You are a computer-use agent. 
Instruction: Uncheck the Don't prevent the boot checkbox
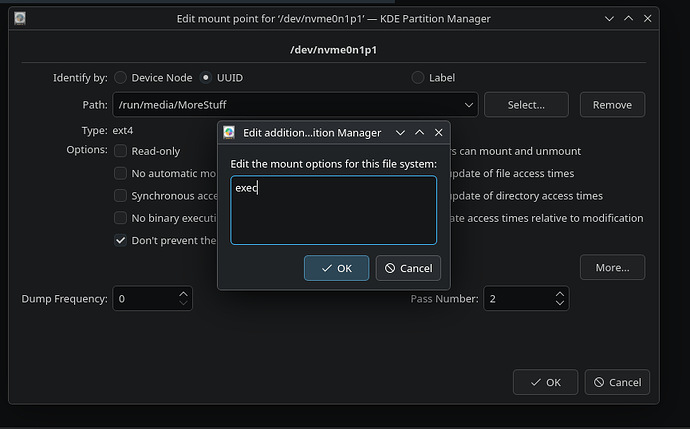120,240
